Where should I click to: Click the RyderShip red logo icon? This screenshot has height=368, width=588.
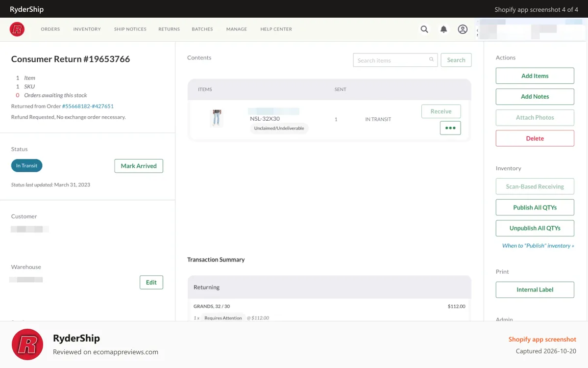(x=17, y=29)
